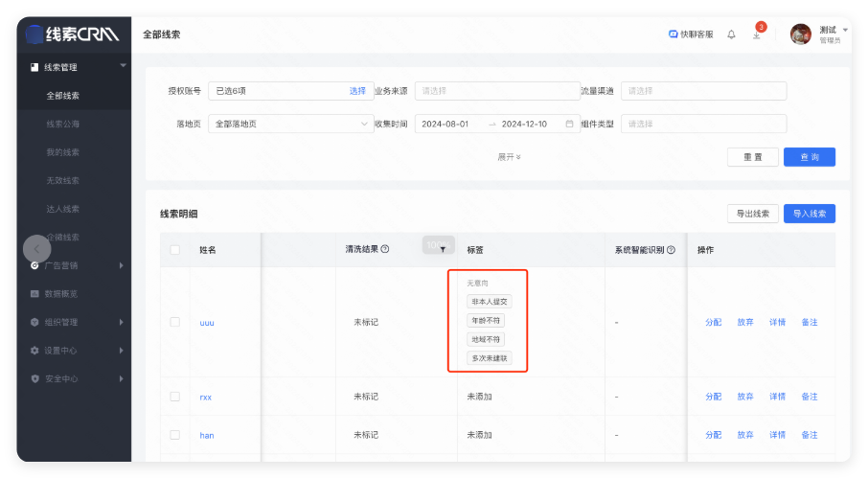Click the 清洗结果 help icon

pos(385,249)
